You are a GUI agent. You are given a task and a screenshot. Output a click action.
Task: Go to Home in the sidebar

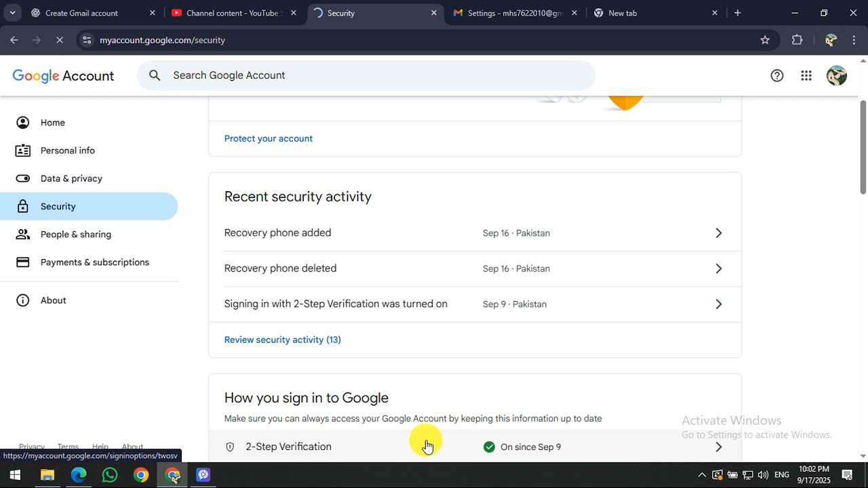pyautogui.click(x=89, y=123)
